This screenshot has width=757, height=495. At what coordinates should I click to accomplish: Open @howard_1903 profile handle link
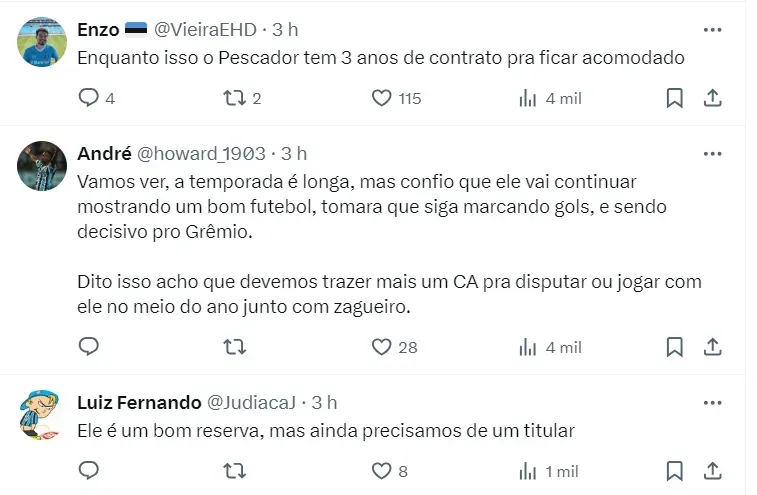[x=201, y=154]
